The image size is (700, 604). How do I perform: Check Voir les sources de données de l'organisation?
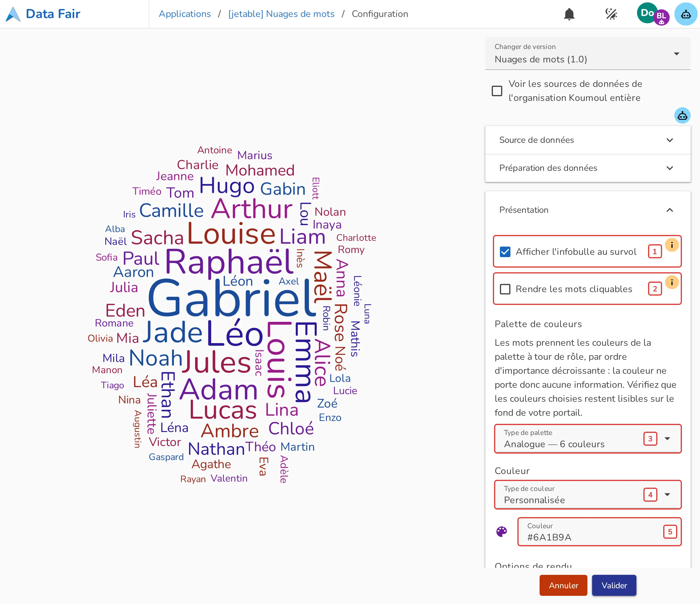coord(497,91)
